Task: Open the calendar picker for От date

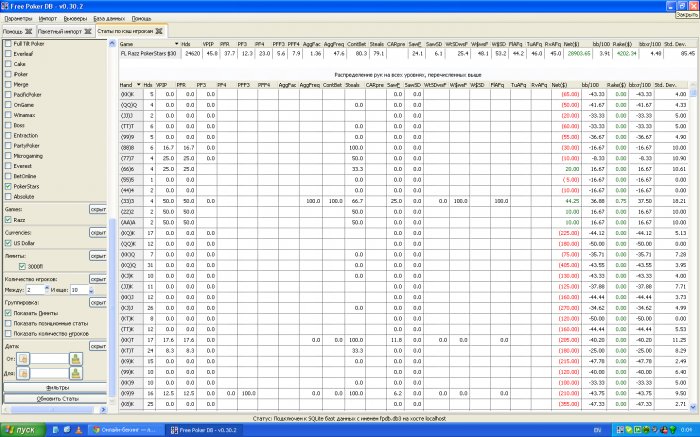Action: [x=23, y=359]
